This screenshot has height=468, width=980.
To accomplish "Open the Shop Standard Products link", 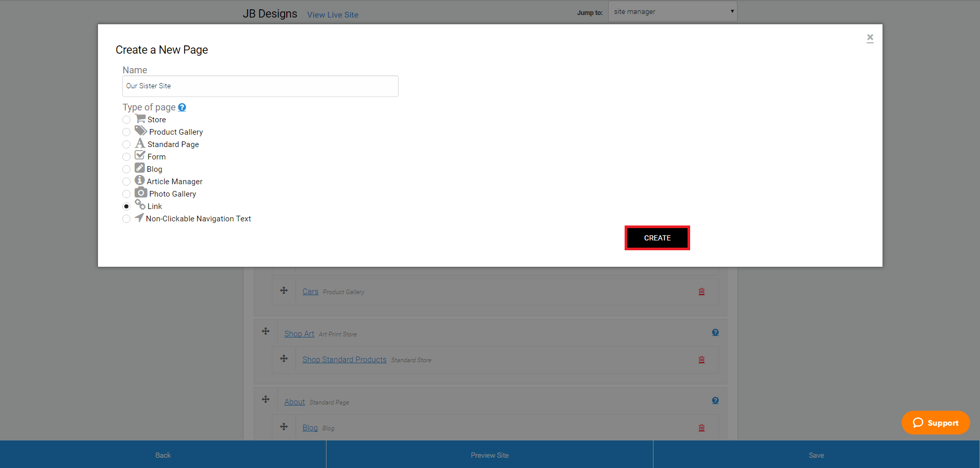I will [x=345, y=360].
